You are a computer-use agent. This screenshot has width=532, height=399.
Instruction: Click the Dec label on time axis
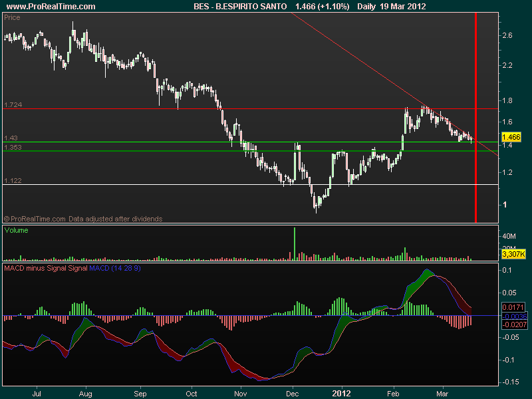[x=293, y=394]
